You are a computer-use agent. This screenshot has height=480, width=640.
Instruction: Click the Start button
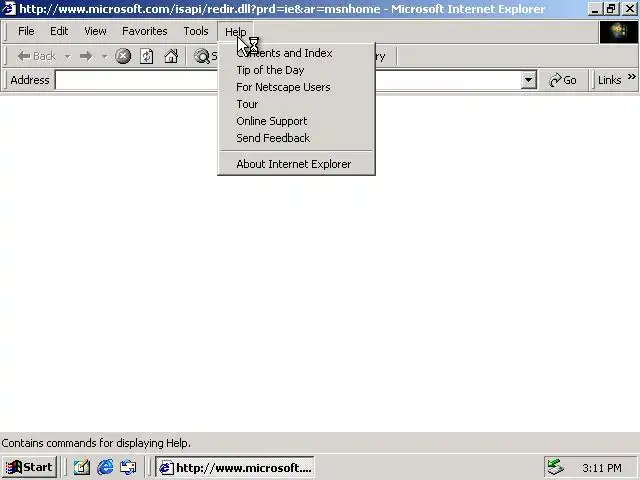tap(29, 467)
